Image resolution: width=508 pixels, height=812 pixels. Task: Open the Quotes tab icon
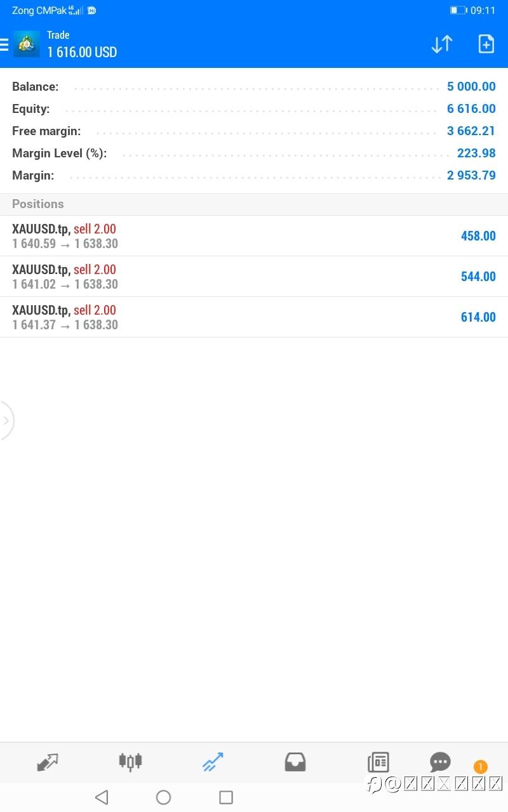(x=48, y=762)
